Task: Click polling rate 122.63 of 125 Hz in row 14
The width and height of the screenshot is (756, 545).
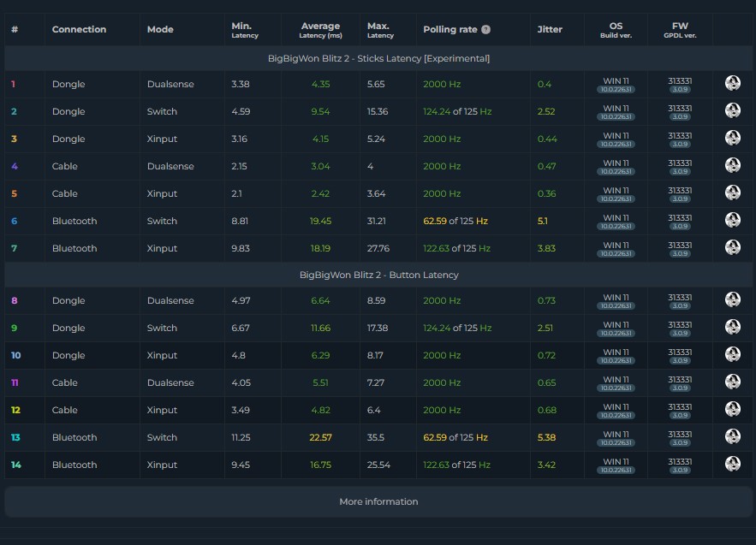Action: coord(456,465)
